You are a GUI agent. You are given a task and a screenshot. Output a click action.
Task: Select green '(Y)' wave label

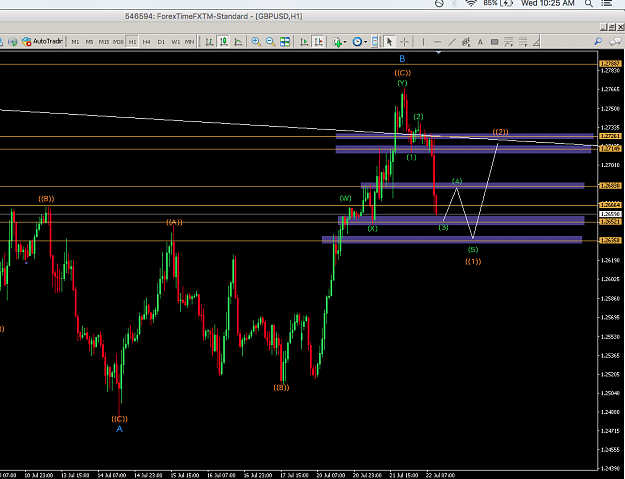point(402,83)
